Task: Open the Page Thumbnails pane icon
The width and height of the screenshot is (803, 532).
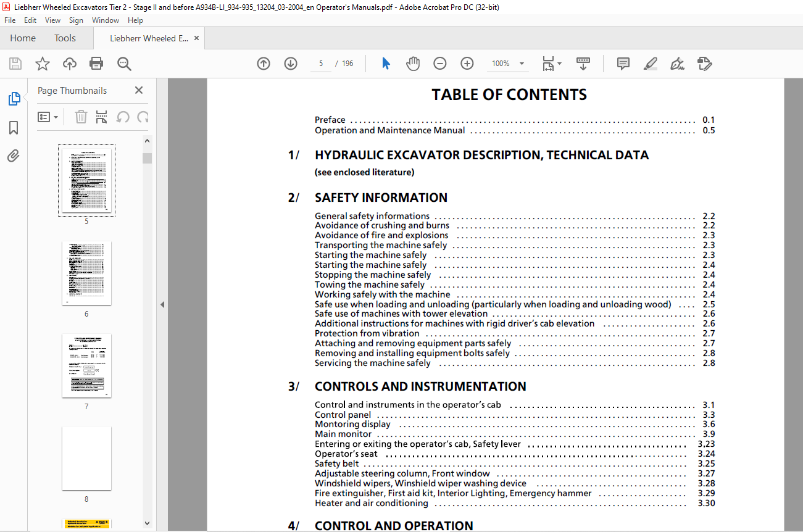Action: coord(14,99)
